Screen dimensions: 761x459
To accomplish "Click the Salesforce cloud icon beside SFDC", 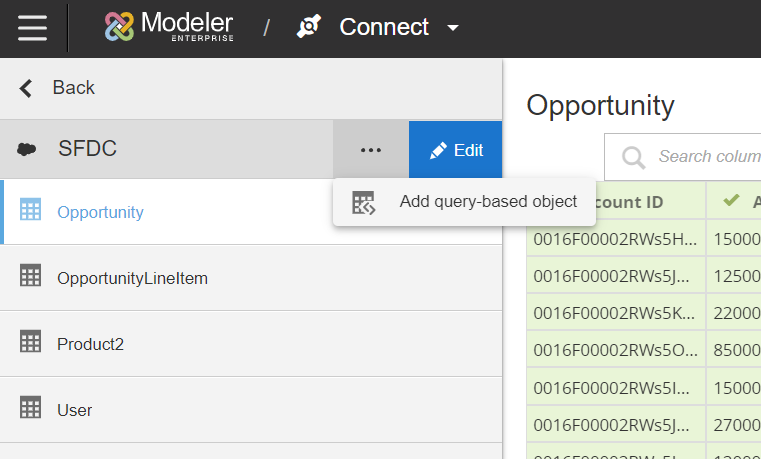I will click(27, 150).
